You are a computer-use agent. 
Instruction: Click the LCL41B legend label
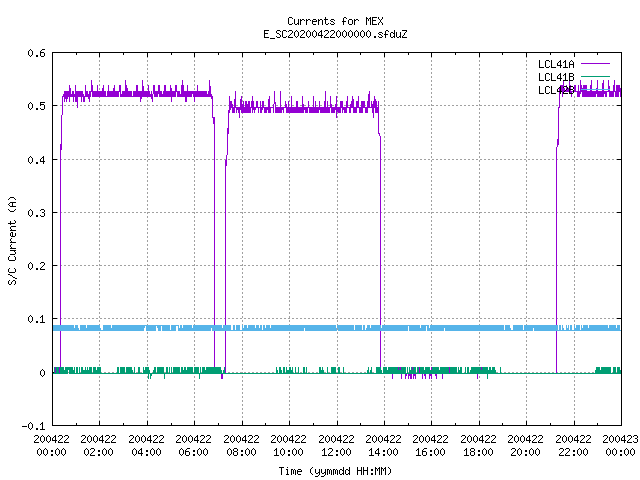coord(556,77)
